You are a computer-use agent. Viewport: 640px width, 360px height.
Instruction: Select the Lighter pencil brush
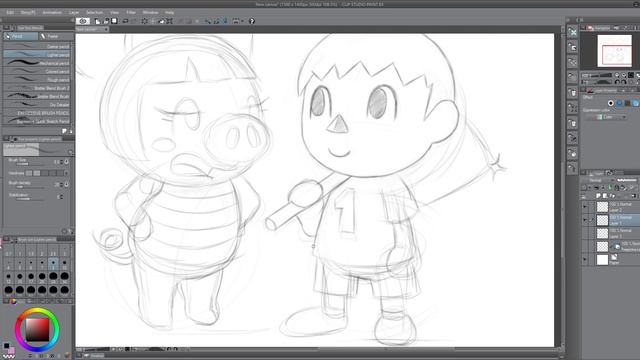click(x=37, y=55)
